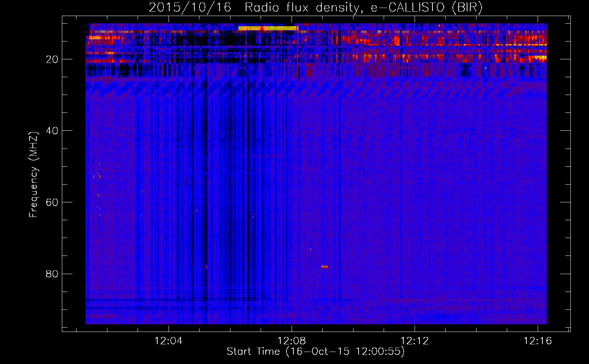Click the small red dot near 78 MHz around 12:05

tap(206, 267)
